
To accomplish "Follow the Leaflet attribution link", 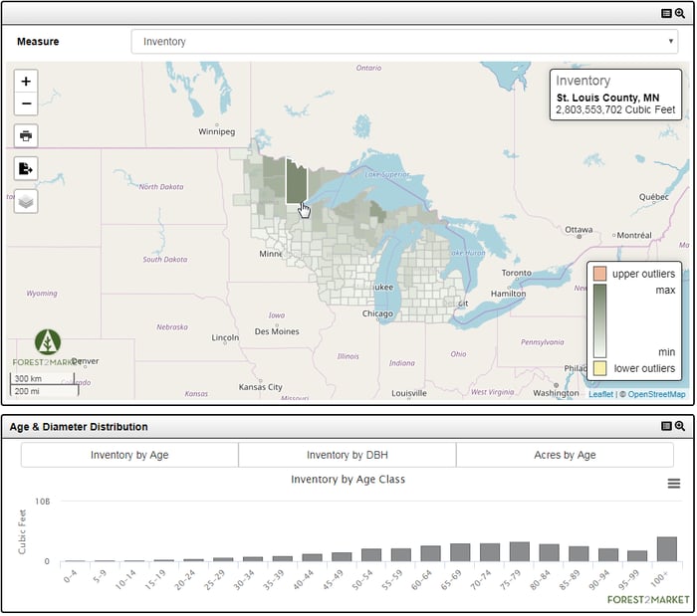I will click(600, 394).
